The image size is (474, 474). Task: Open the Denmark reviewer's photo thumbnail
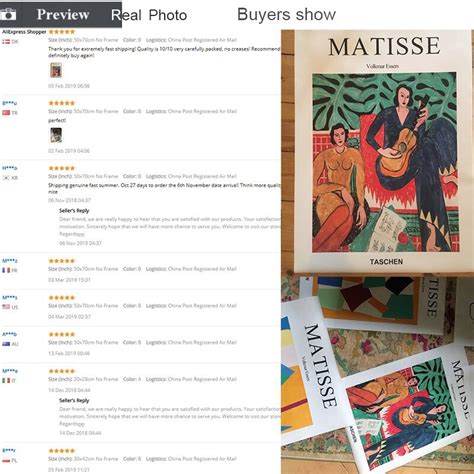coord(56,70)
